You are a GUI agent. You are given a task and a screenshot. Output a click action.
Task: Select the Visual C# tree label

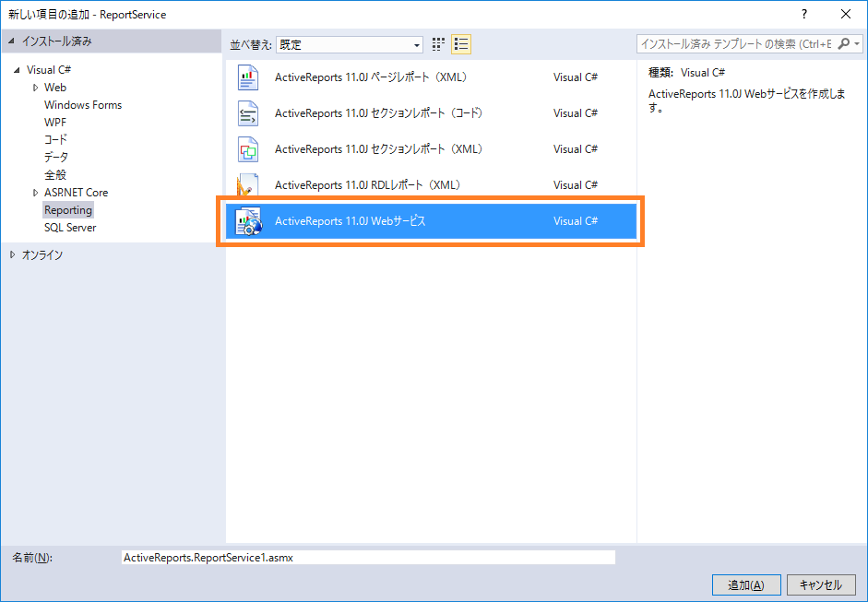pos(49,70)
